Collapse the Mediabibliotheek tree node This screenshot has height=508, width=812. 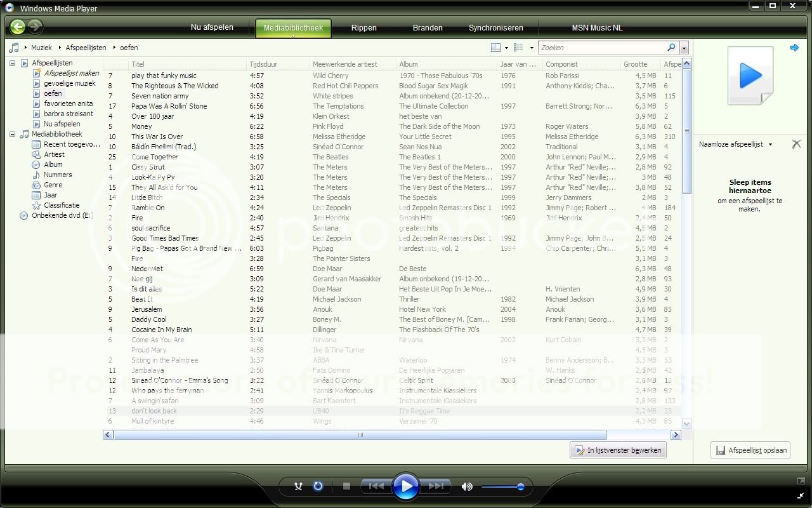tap(12, 134)
